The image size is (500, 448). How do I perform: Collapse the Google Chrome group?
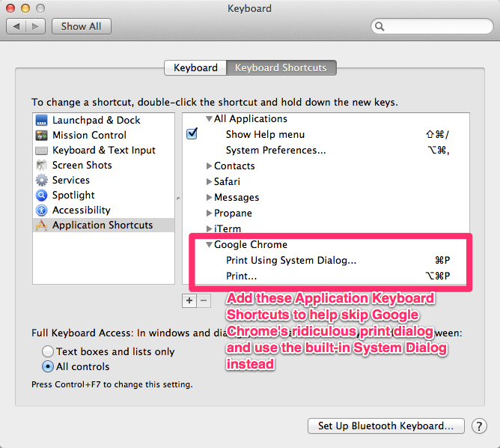pyautogui.click(x=209, y=245)
